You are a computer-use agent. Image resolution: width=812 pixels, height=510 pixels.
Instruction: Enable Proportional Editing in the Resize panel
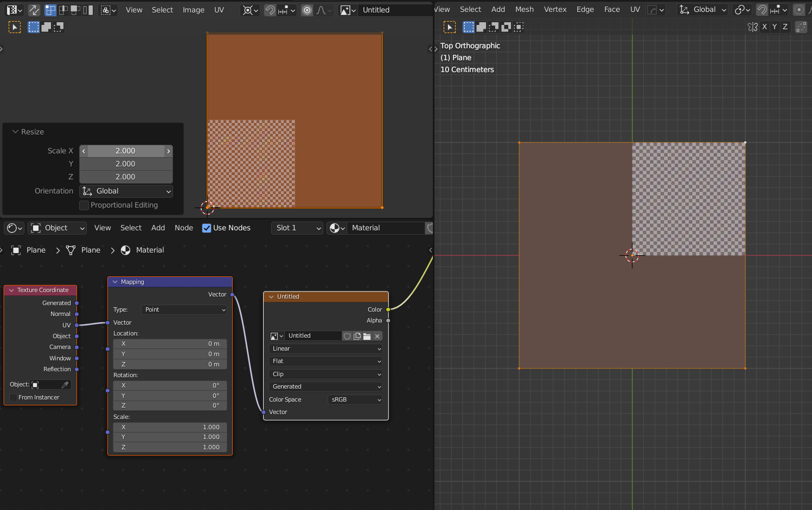point(84,205)
